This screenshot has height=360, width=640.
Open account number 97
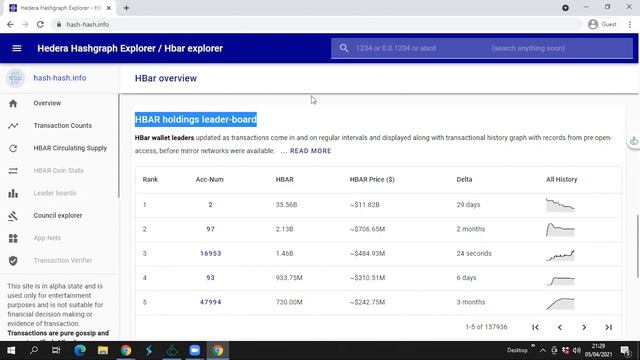pos(210,229)
